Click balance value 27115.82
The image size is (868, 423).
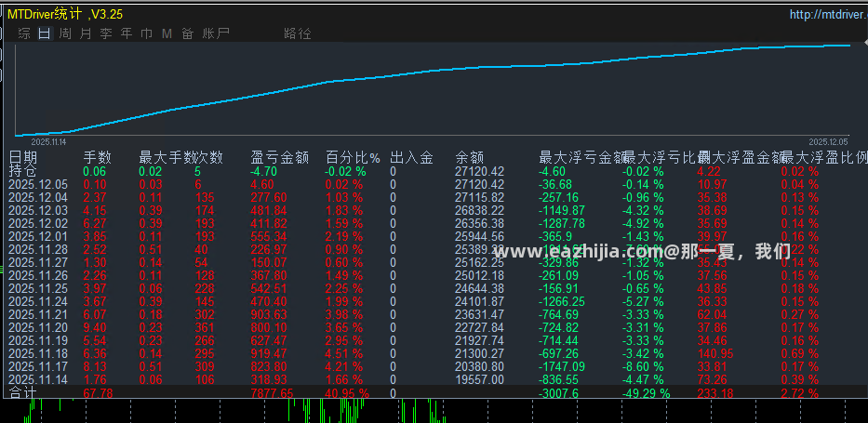[x=479, y=197]
